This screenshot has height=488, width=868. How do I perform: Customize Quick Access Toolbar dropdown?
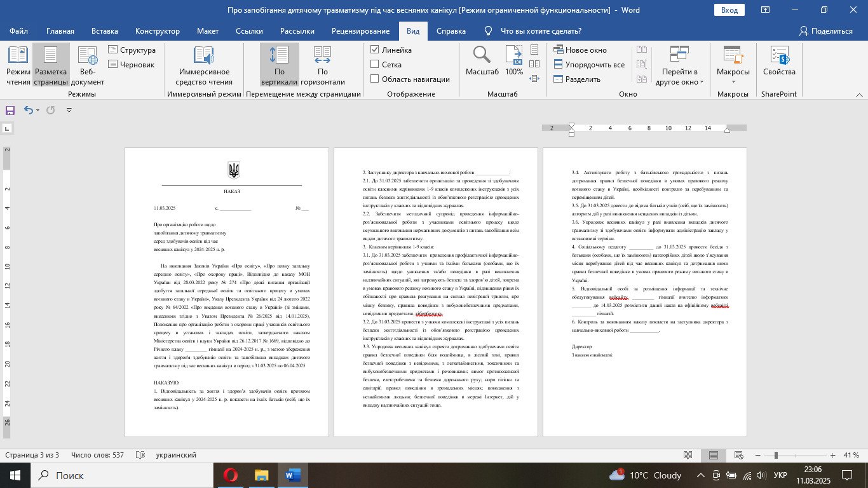click(x=69, y=110)
